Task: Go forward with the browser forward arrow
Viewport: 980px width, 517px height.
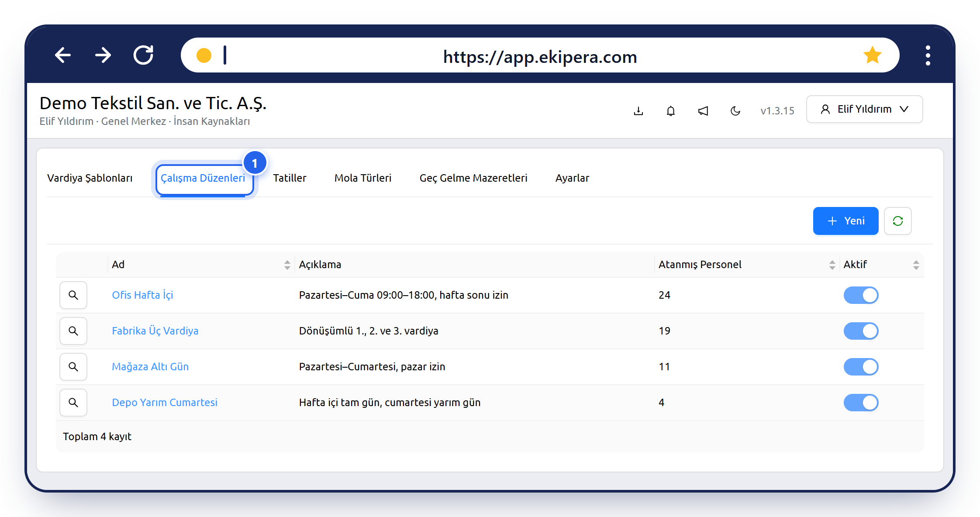Action: click(103, 55)
